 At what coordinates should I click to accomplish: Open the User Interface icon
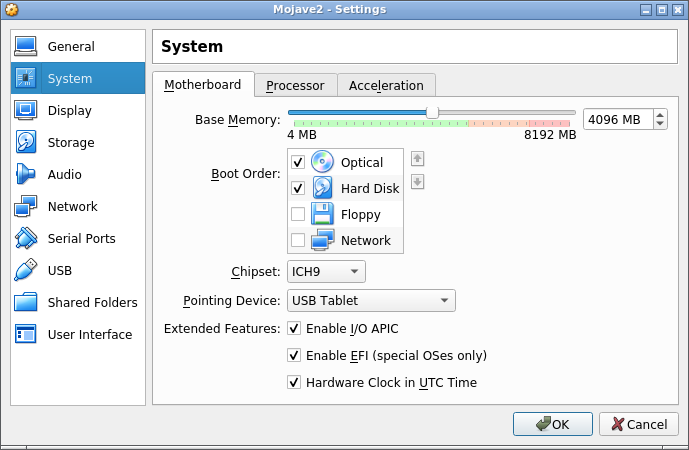coord(25,334)
